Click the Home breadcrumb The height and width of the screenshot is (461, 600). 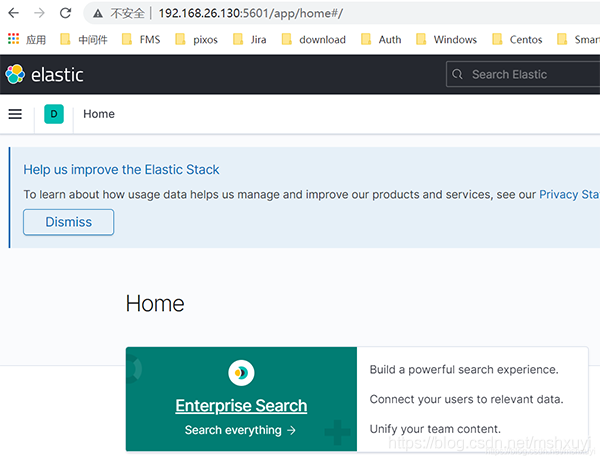pyautogui.click(x=99, y=114)
